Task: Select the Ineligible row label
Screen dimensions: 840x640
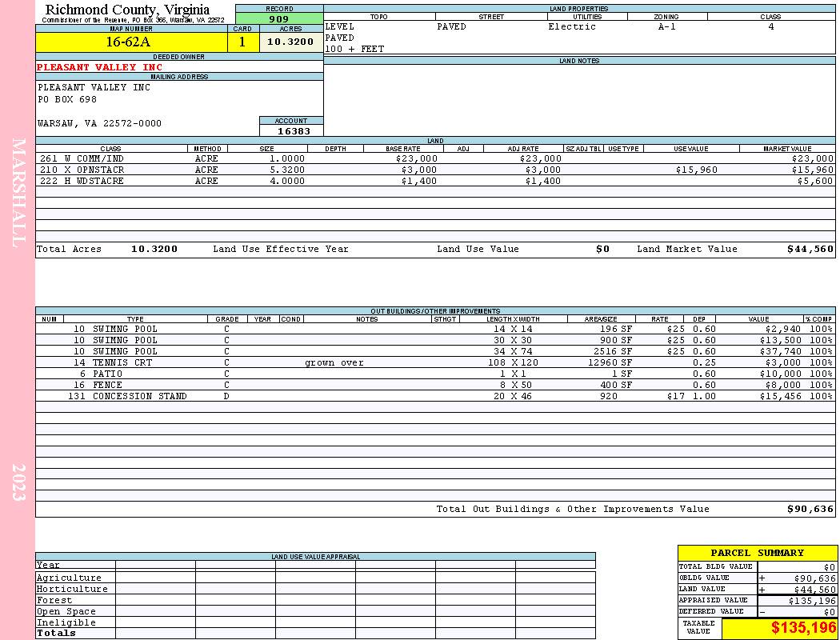Action: 66,623
